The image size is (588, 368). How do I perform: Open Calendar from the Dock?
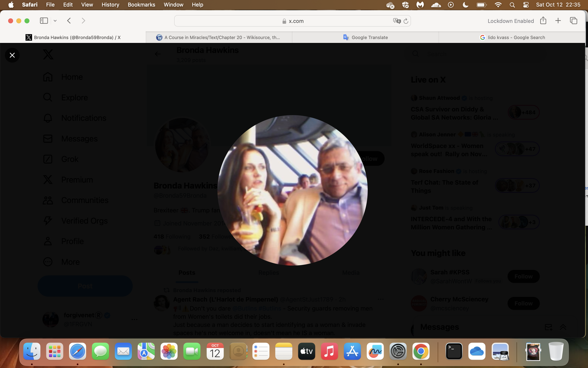coord(215,351)
